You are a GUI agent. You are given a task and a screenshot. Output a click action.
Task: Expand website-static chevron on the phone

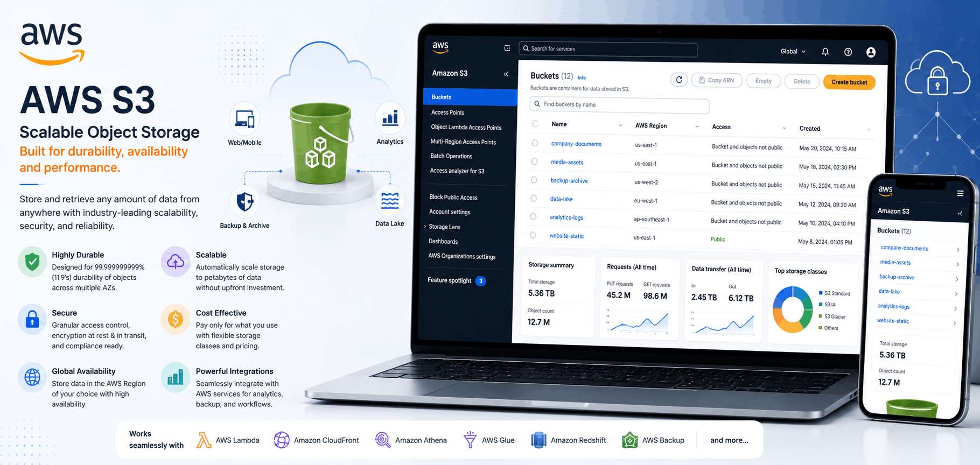click(955, 323)
